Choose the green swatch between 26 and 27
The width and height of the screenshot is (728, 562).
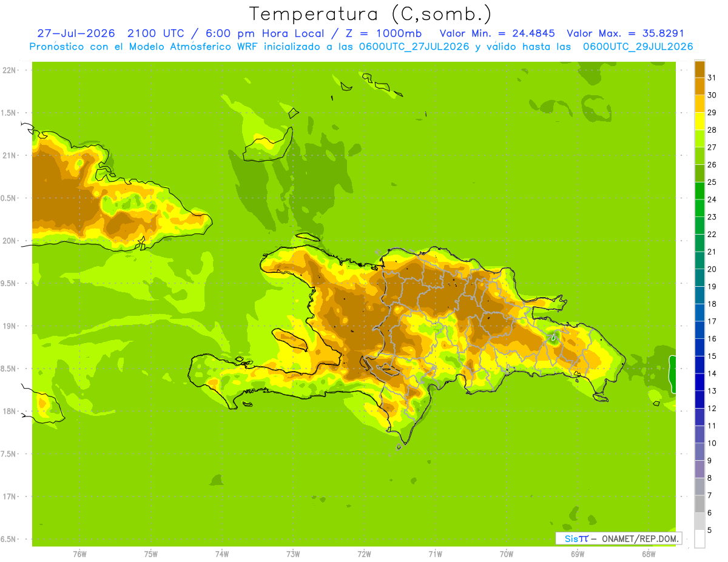click(x=699, y=156)
